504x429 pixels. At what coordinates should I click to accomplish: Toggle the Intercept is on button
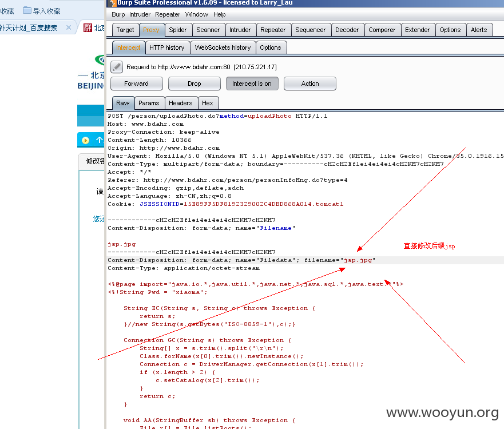tap(252, 84)
